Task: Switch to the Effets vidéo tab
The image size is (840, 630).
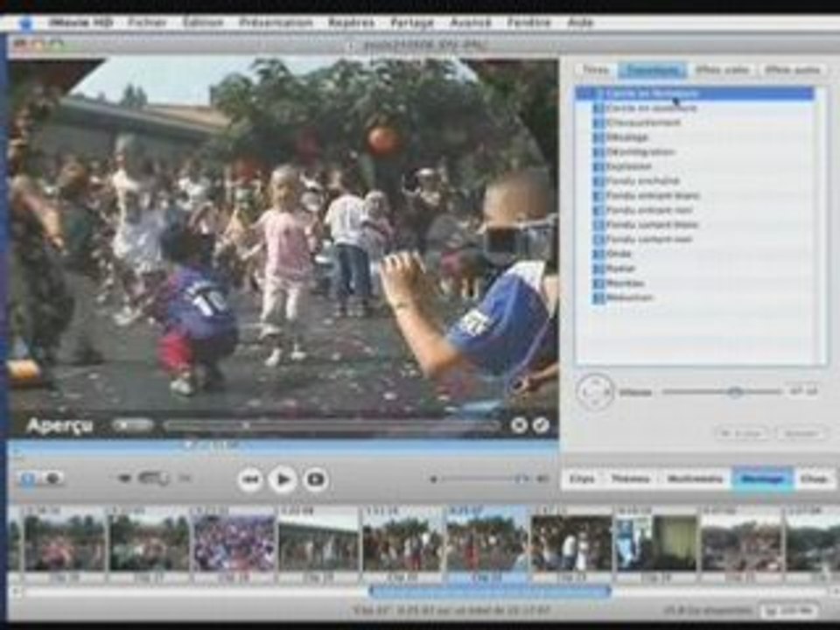Action: click(722, 70)
